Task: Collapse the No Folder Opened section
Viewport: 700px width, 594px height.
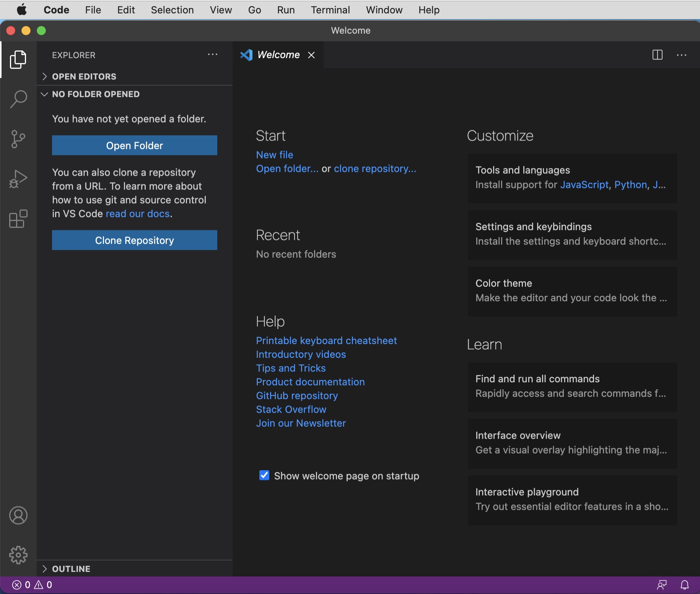Action: (135, 94)
